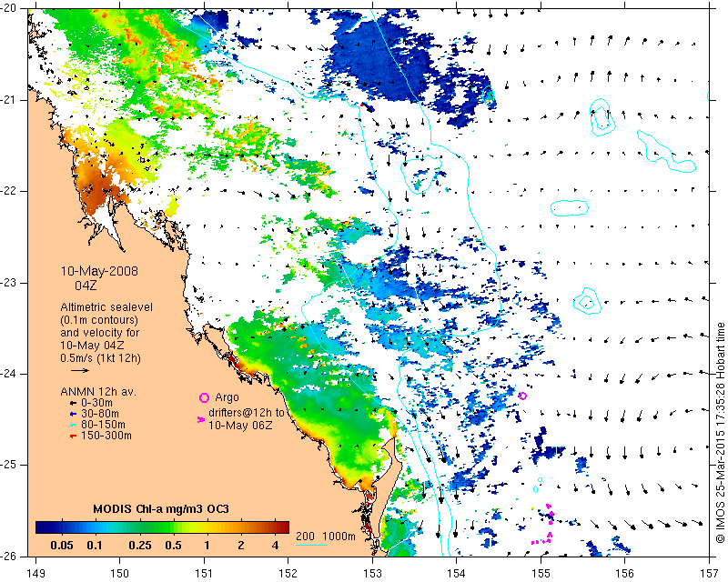The width and height of the screenshot is (728, 582).
Task: Click the '0.05' colorbar tick label
Action: [61, 545]
